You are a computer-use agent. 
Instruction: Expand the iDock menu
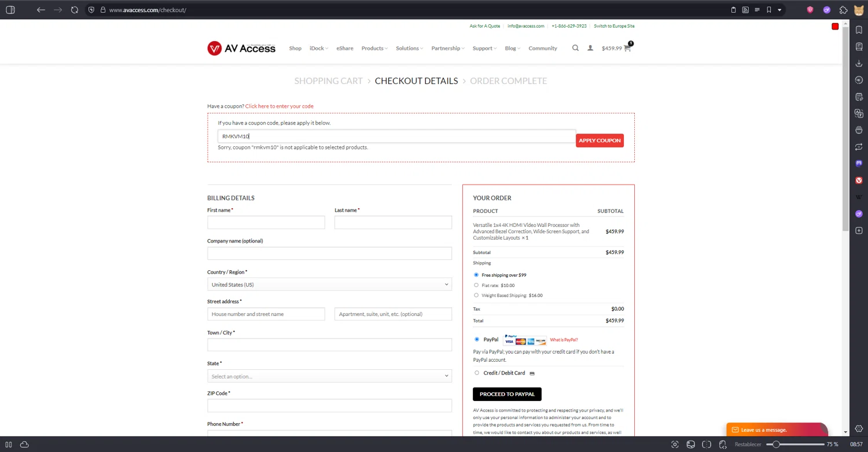point(318,48)
